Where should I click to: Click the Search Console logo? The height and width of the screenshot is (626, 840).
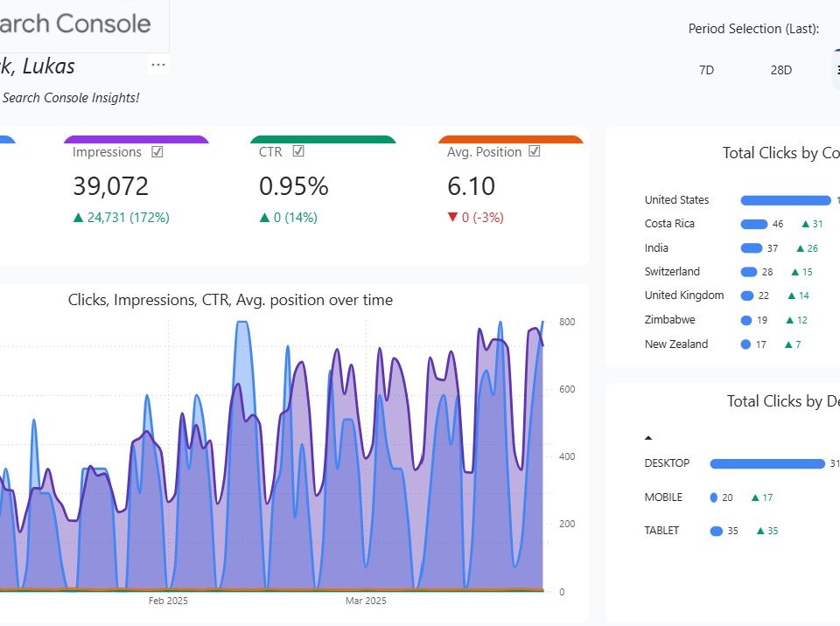click(x=74, y=24)
